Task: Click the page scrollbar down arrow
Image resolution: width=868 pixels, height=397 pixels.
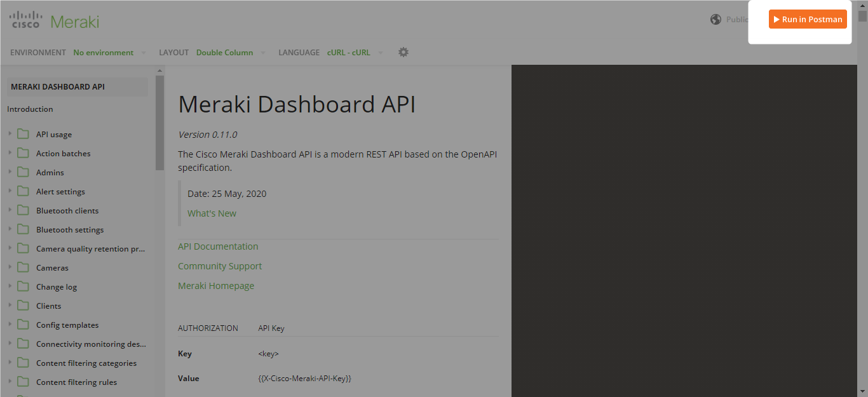Action: click(862, 391)
